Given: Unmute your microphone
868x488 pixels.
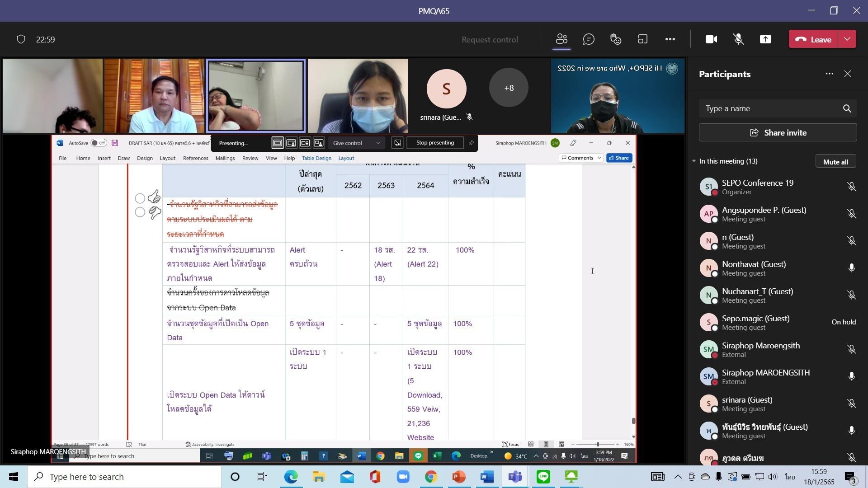Looking at the screenshot, I should (x=738, y=39).
